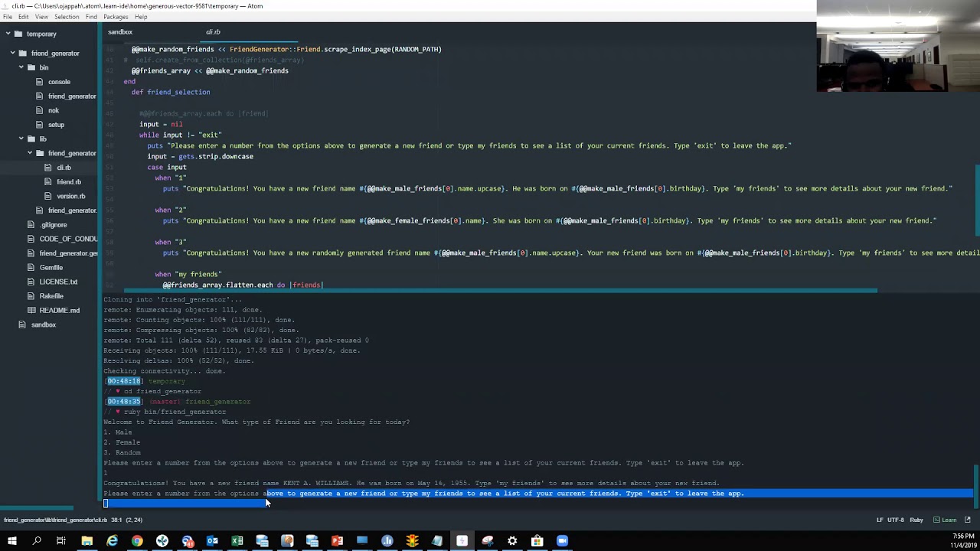Open Internet Explorer from the taskbar
The height and width of the screenshot is (551, 980).
[x=112, y=541]
